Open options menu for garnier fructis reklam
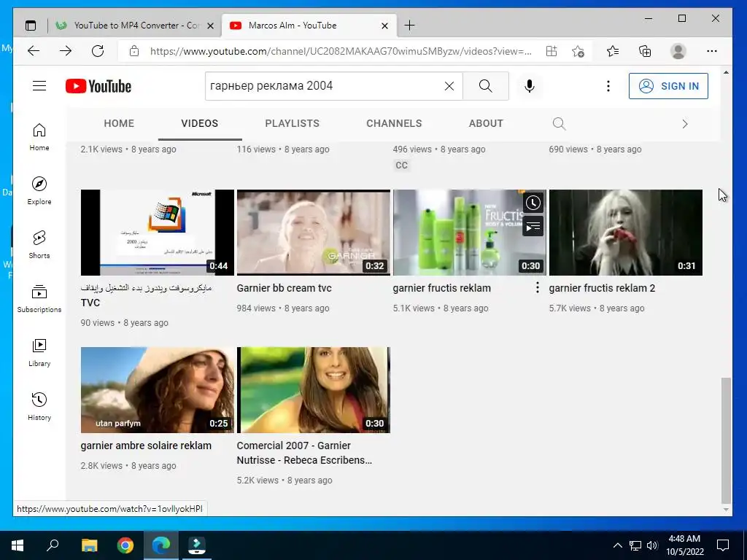 tap(538, 287)
